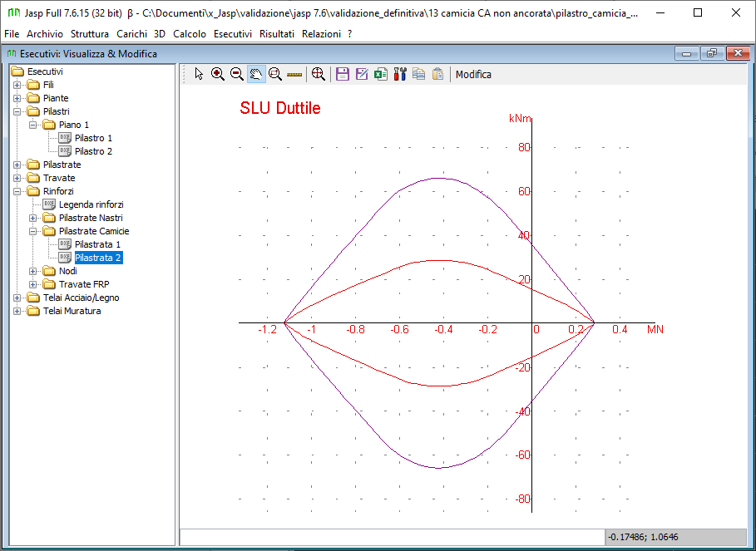Restore the Esecutivi inner window
Screen dimensions: 756x551
pos(712,54)
